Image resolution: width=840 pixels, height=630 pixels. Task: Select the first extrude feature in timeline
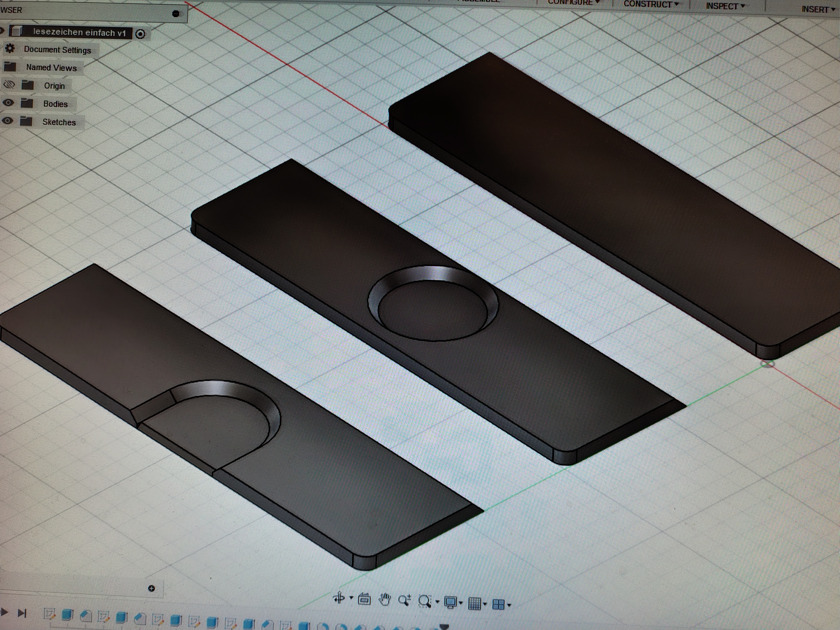click(68, 615)
